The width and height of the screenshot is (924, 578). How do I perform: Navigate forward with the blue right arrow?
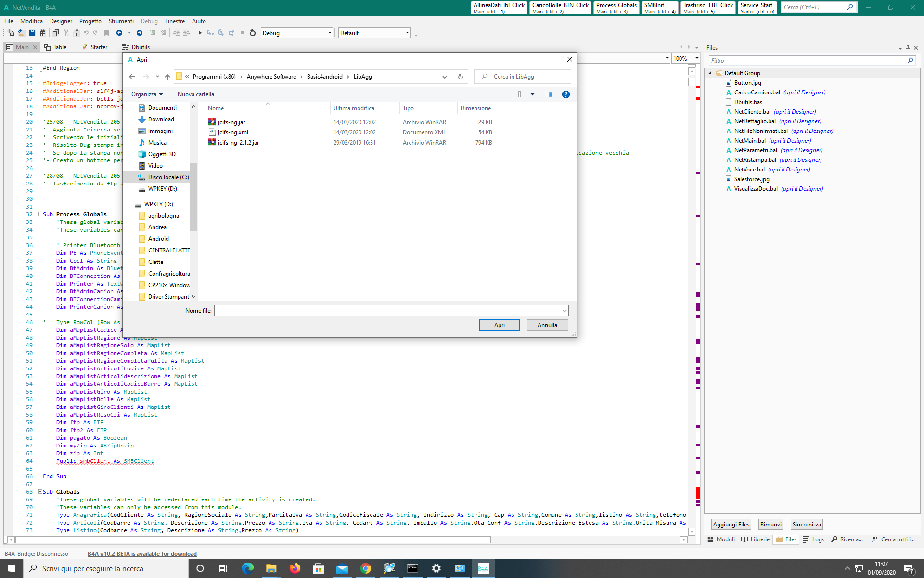click(x=140, y=33)
